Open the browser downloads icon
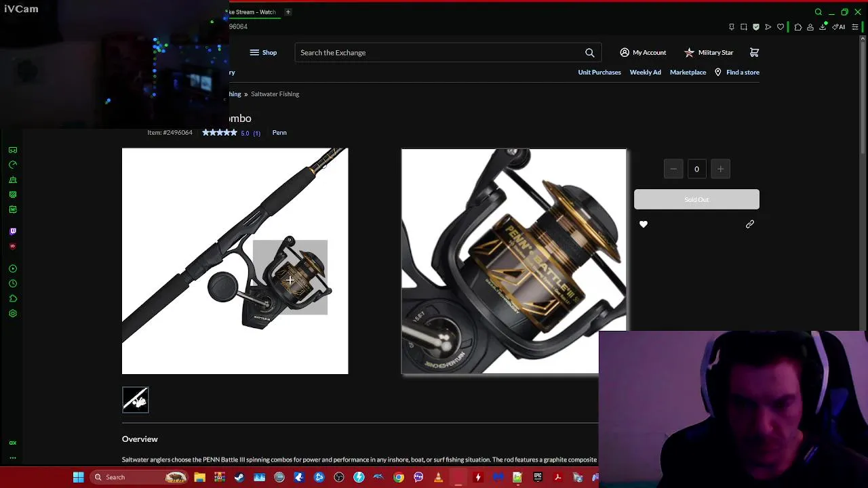This screenshot has height=488, width=868. [x=823, y=27]
